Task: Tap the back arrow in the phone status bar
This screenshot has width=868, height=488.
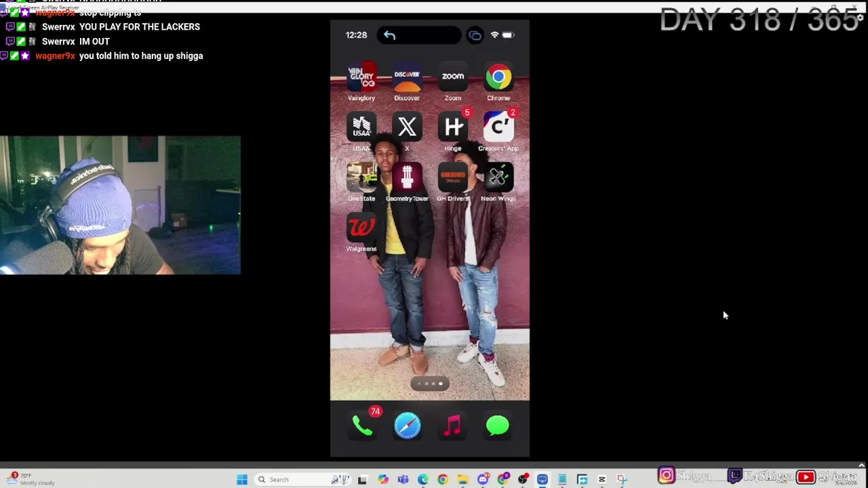Action: click(389, 35)
